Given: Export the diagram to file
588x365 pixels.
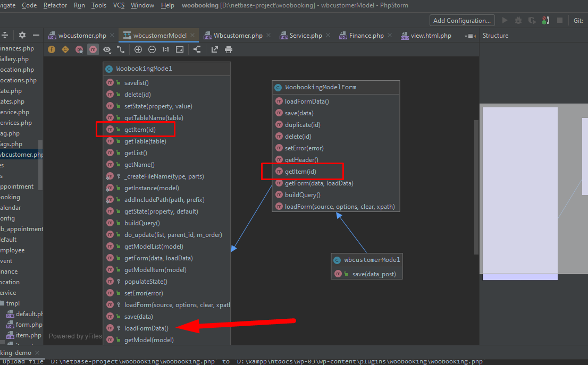Looking at the screenshot, I should coord(215,49).
